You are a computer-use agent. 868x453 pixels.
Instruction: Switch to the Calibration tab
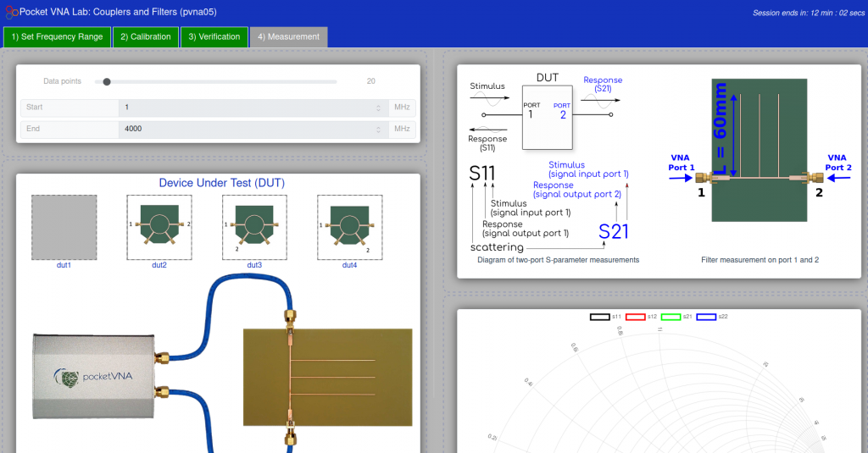[x=146, y=37]
